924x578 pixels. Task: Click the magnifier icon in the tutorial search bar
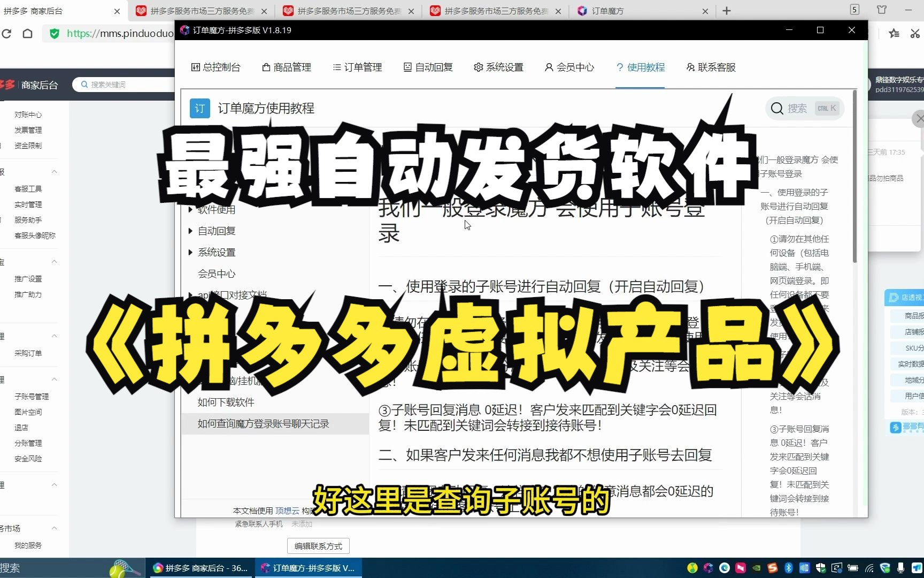click(776, 108)
